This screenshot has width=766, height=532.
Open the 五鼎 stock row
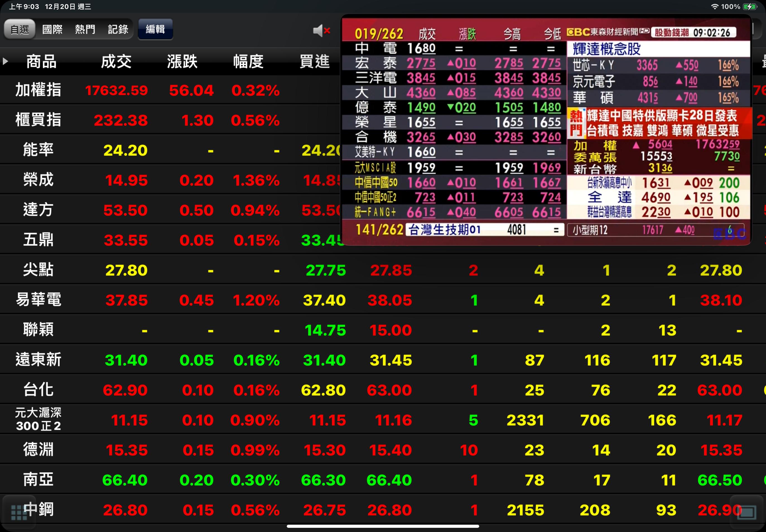[383, 240]
